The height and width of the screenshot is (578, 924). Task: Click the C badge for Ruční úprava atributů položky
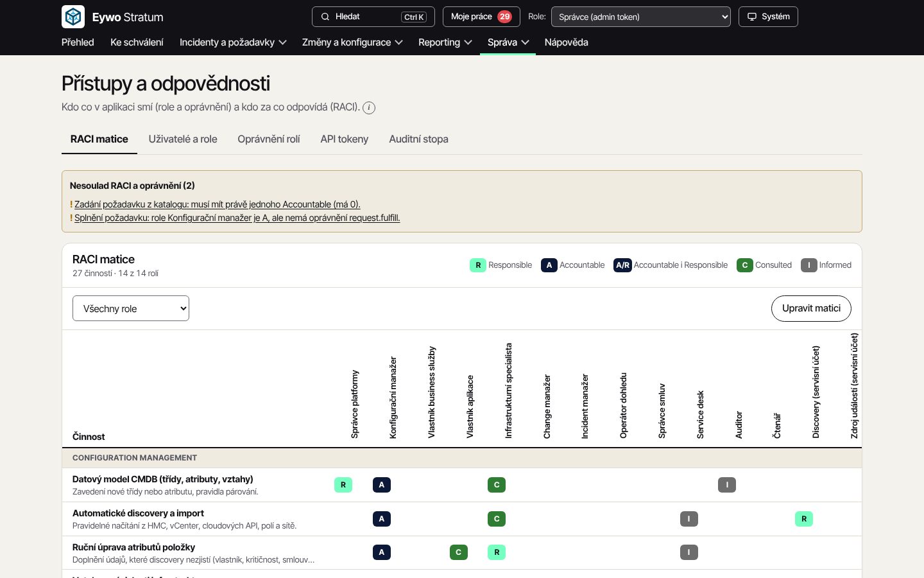click(459, 552)
